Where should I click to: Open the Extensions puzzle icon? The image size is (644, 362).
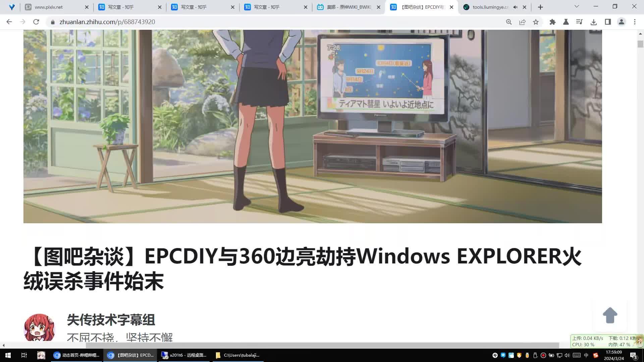(x=553, y=22)
